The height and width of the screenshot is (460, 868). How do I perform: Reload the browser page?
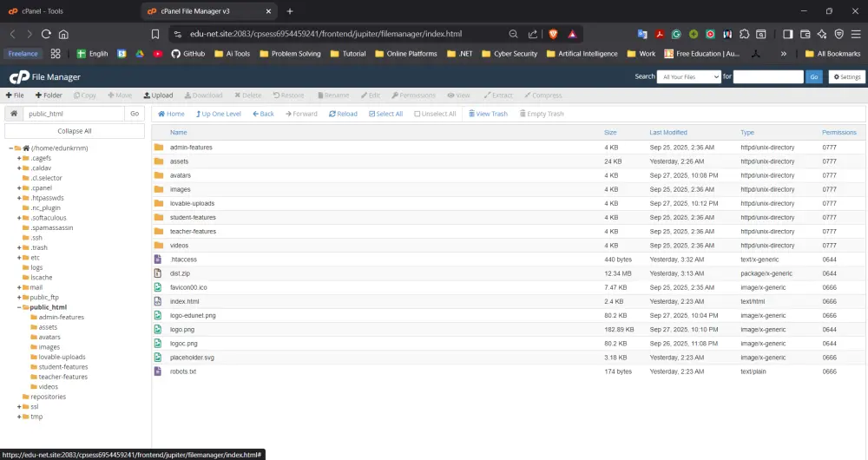[x=46, y=34]
